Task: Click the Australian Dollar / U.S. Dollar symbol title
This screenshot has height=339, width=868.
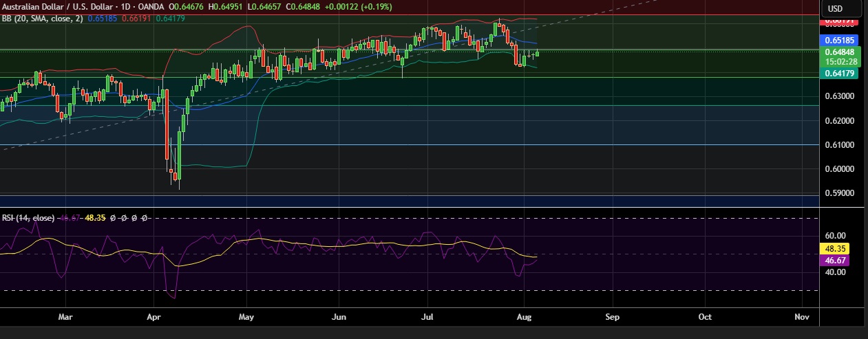Action: (x=59, y=7)
